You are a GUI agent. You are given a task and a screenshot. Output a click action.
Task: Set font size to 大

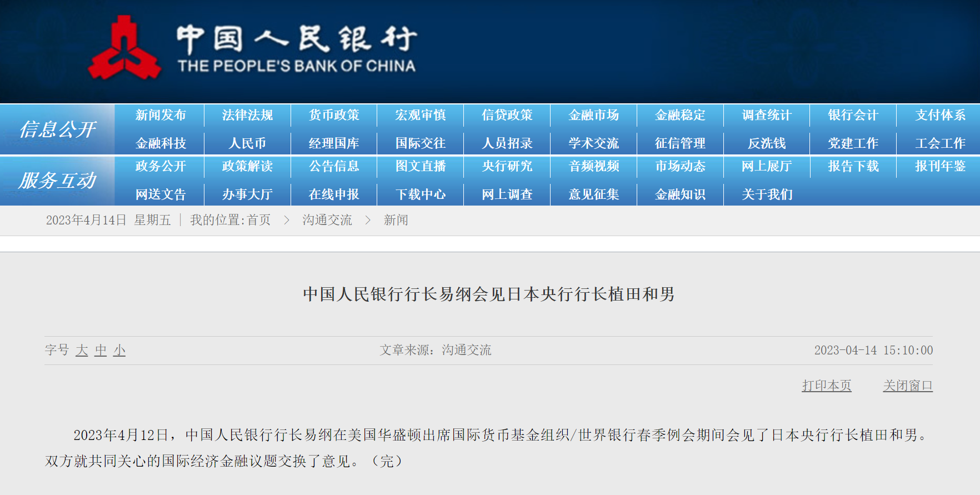coord(82,350)
